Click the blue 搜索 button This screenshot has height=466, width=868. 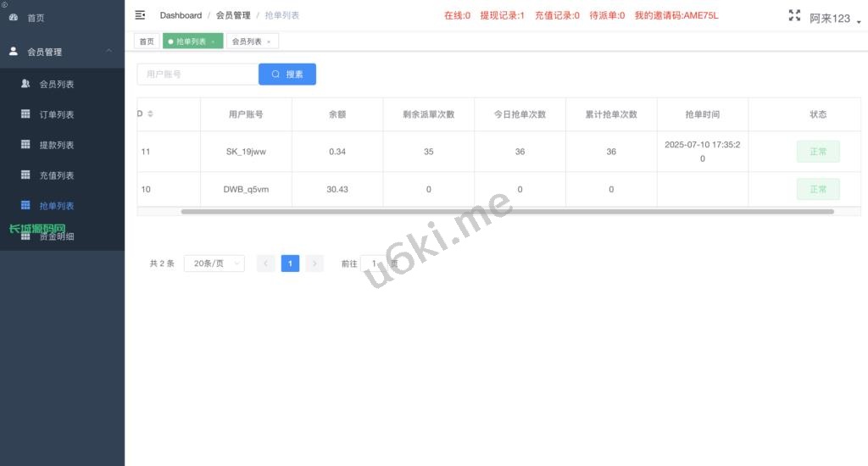(287, 75)
